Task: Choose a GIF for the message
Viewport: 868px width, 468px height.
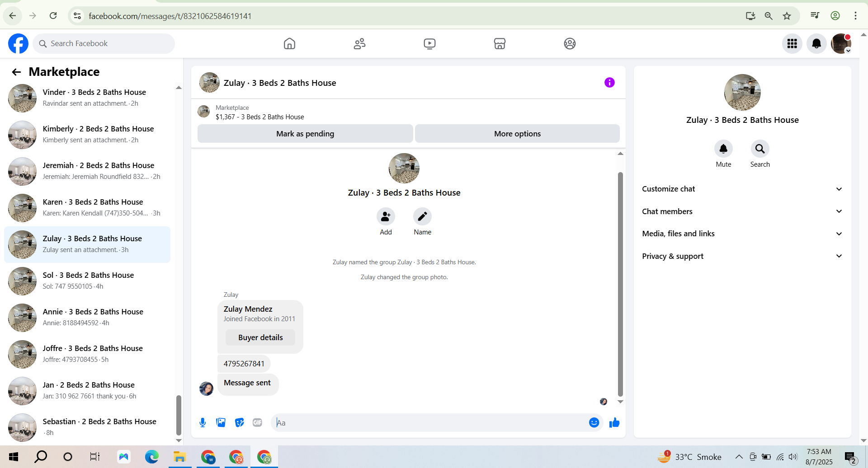Action: pyautogui.click(x=257, y=422)
